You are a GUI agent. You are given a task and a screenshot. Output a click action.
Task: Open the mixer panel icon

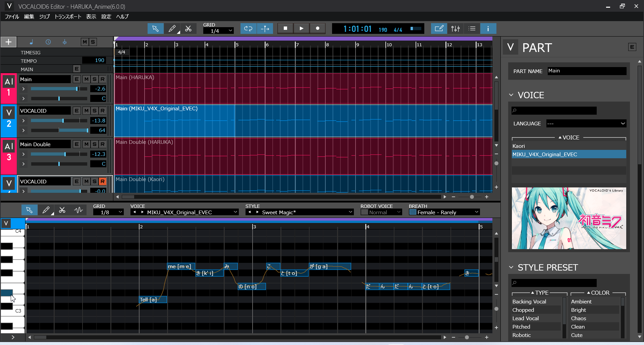pyautogui.click(x=455, y=28)
